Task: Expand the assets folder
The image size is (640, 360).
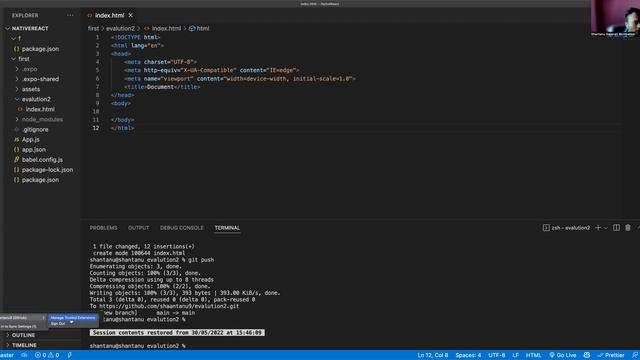Action: point(31,89)
